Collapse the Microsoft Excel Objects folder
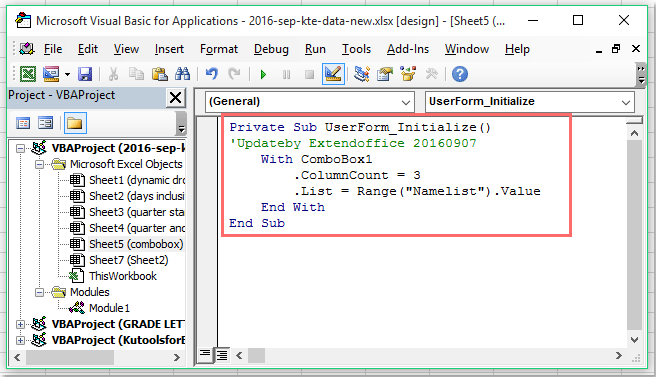 tap(39, 164)
